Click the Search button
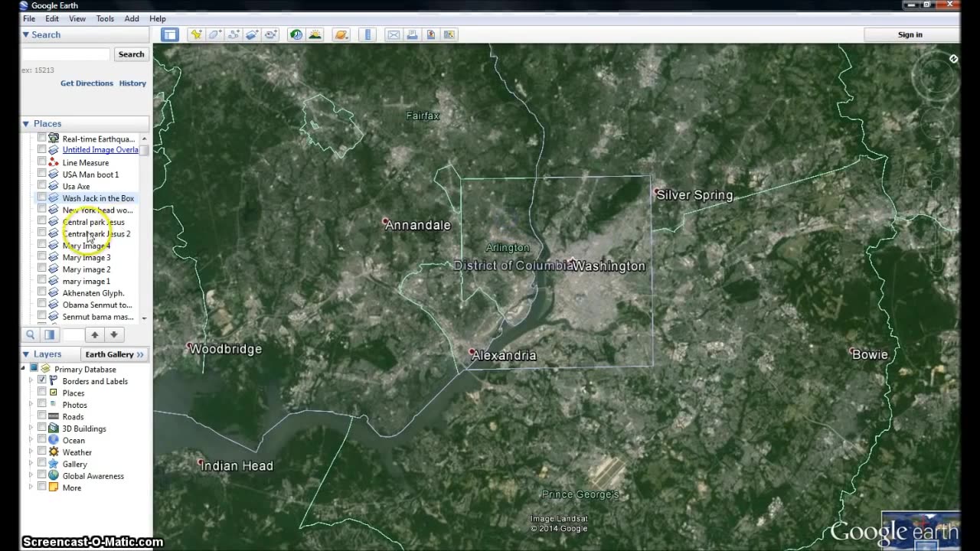This screenshot has height=551, width=980. coord(131,54)
